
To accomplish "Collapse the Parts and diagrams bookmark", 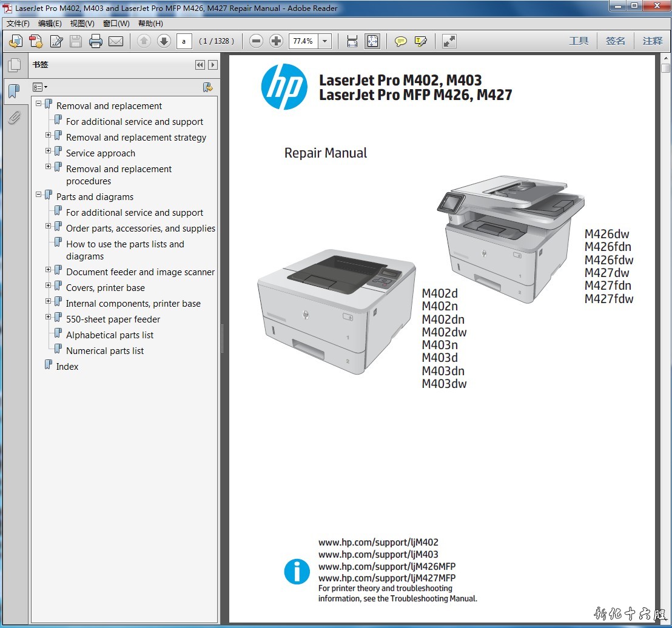I will [x=39, y=195].
